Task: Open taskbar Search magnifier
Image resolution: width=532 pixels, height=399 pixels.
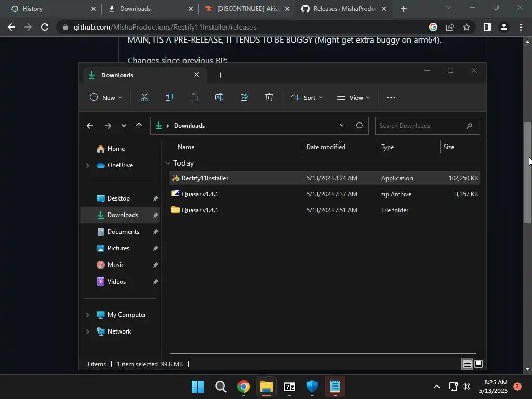Action: pyautogui.click(x=220, y=387)
